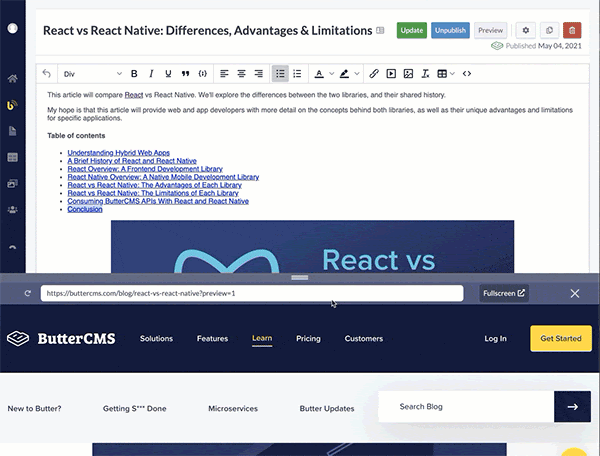
Task: Open the text color dropdown arrow
Action: [331, 74]
